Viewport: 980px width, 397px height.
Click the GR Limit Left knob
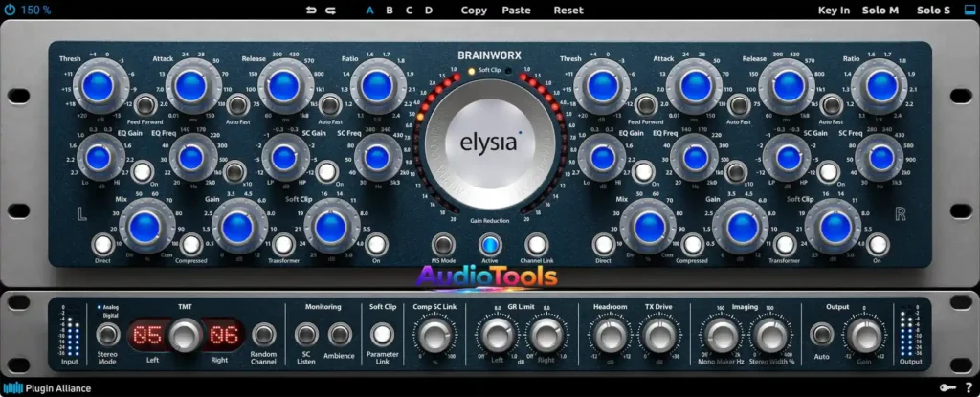498,336
